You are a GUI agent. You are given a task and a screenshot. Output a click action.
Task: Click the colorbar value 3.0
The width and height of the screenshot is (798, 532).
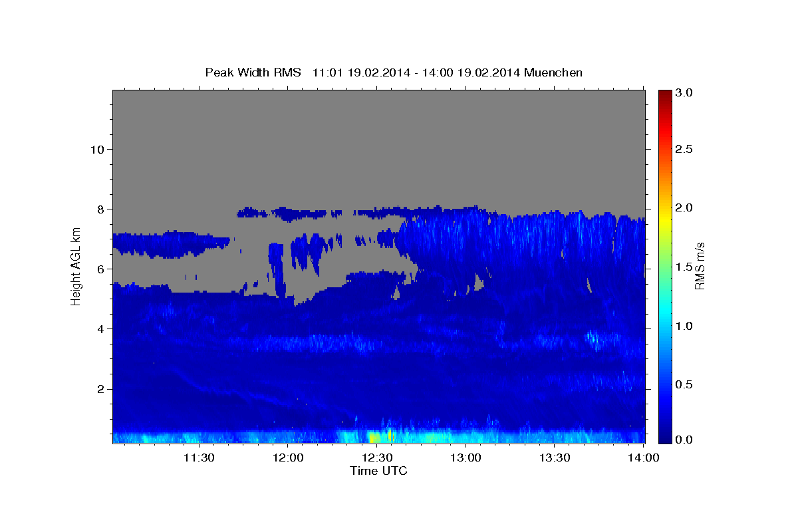click(685, 93)
